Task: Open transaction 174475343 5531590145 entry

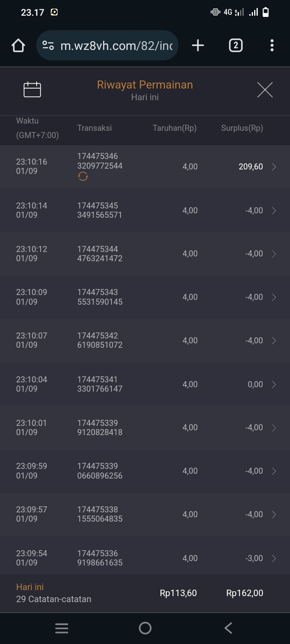Action: click(100, 297)
